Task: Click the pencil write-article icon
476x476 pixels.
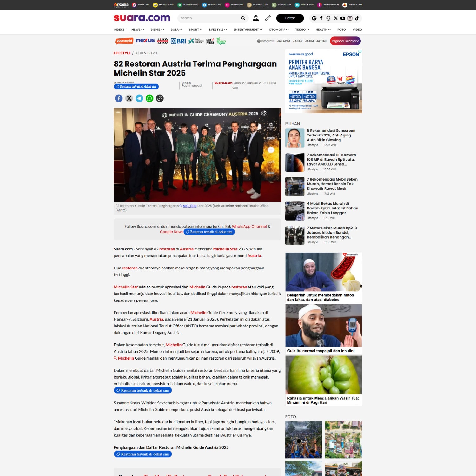Action: [x=268, y=18]
